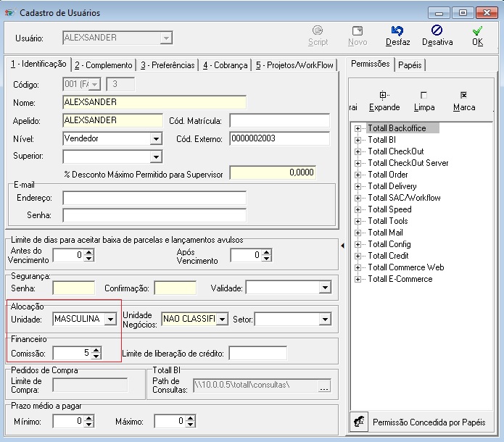504x442 pixels.
Task: Increase Antes do Vencimento days
Action: click(x=89, y=252)
